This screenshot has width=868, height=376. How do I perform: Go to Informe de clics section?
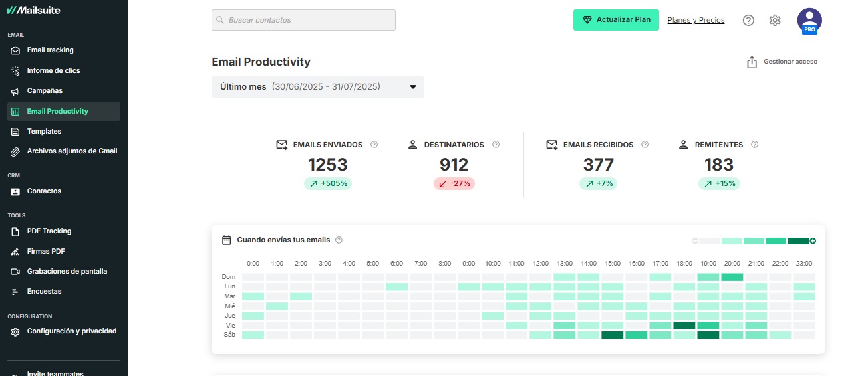[53, 70]
